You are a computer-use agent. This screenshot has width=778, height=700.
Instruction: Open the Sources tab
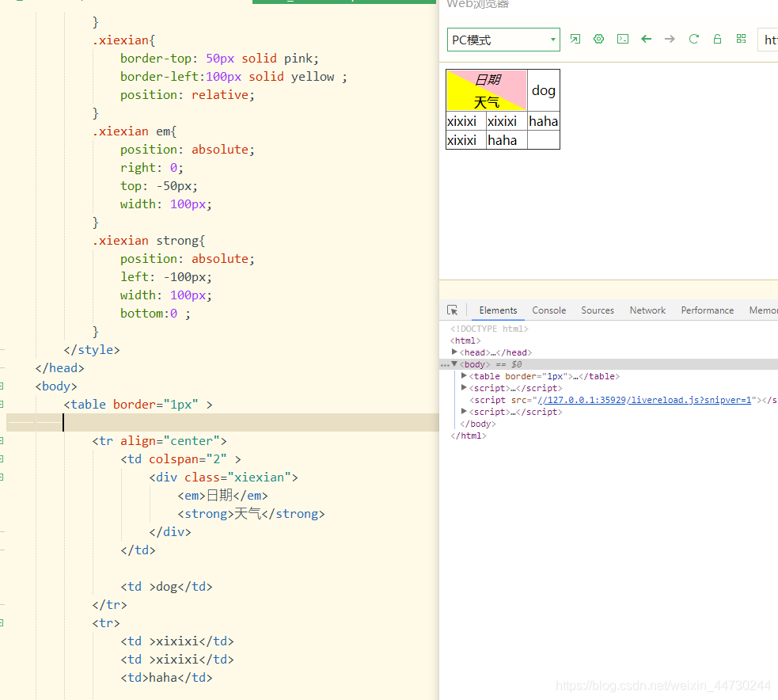point(598,310)
